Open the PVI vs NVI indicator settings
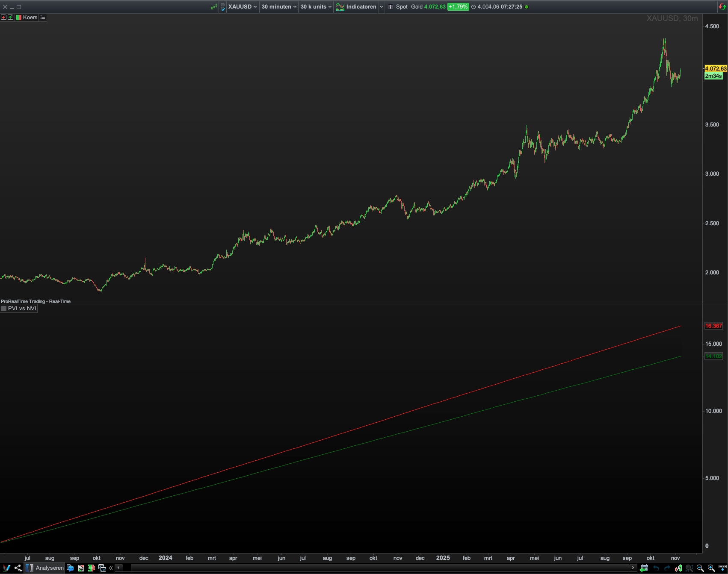 22,309
